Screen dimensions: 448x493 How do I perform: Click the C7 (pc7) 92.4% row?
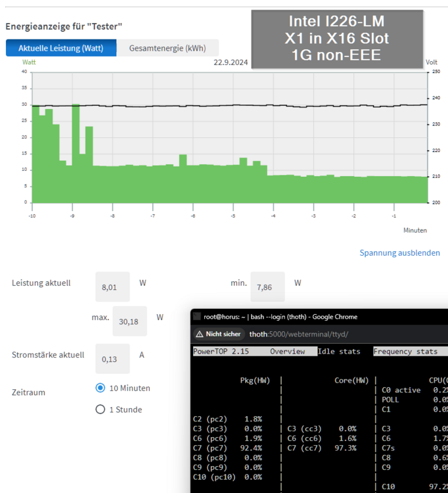point(227,448)
